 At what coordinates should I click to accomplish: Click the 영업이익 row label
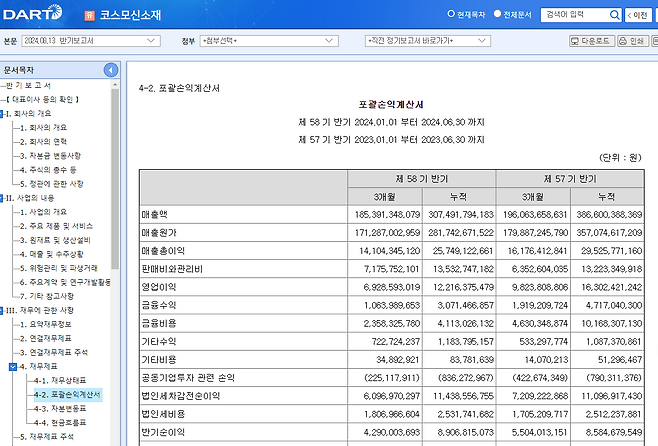[x=159, y=287]
